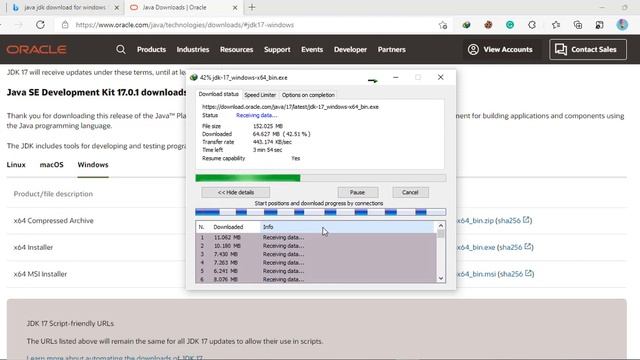Select the macOS downloads tab
The height and width of the screenshot is (360, 640).
pyautogui.click(x=51, y=164)
